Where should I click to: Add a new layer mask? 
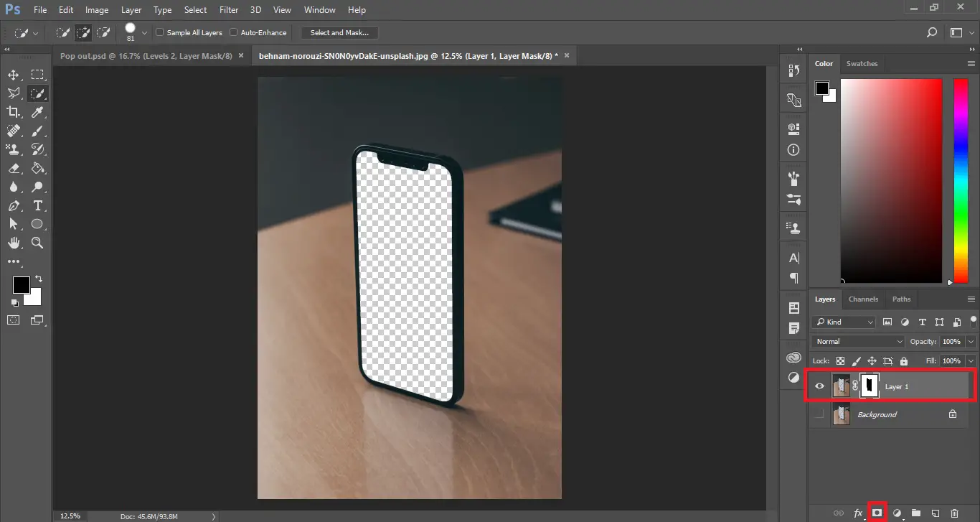click(877, 513)
